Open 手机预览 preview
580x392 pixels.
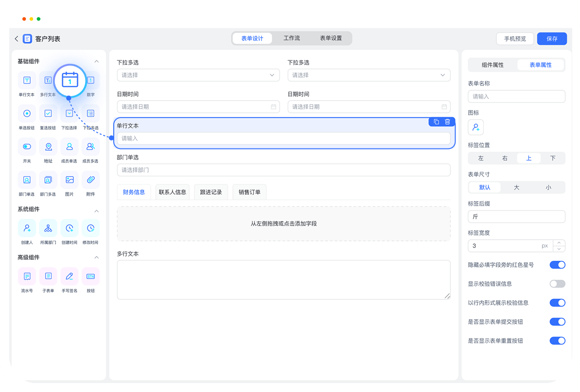(x=515, y=39)
